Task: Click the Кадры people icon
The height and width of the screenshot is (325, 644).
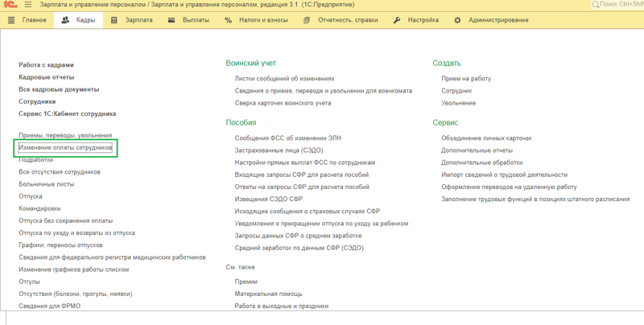Action: pos(65,20)
